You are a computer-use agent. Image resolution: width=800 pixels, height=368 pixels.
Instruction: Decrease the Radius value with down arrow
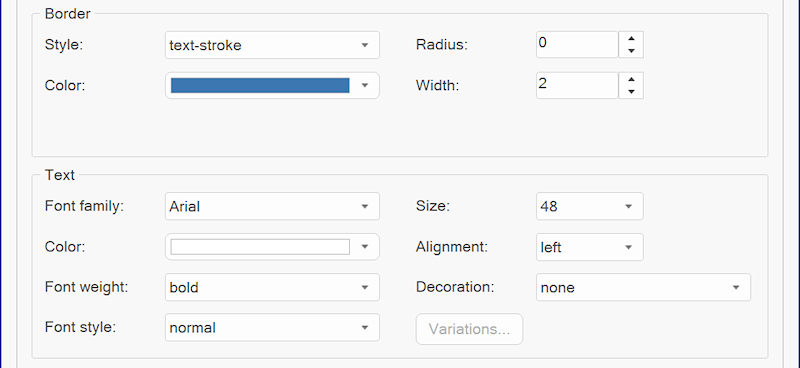point(631,51)
